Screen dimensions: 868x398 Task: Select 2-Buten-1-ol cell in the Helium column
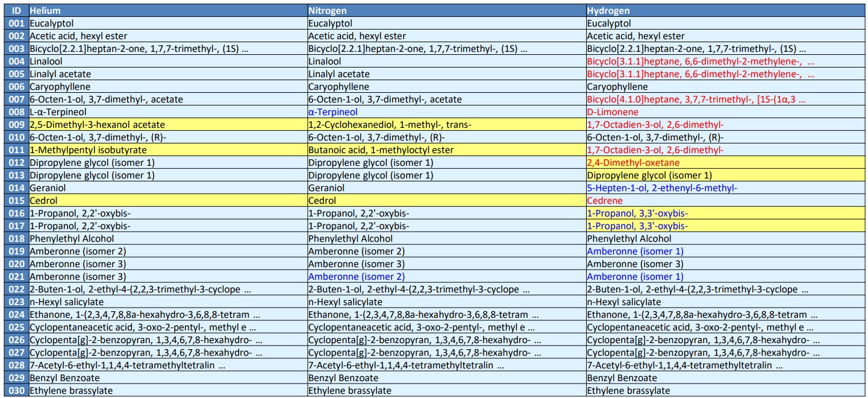[x=168, y=289]
